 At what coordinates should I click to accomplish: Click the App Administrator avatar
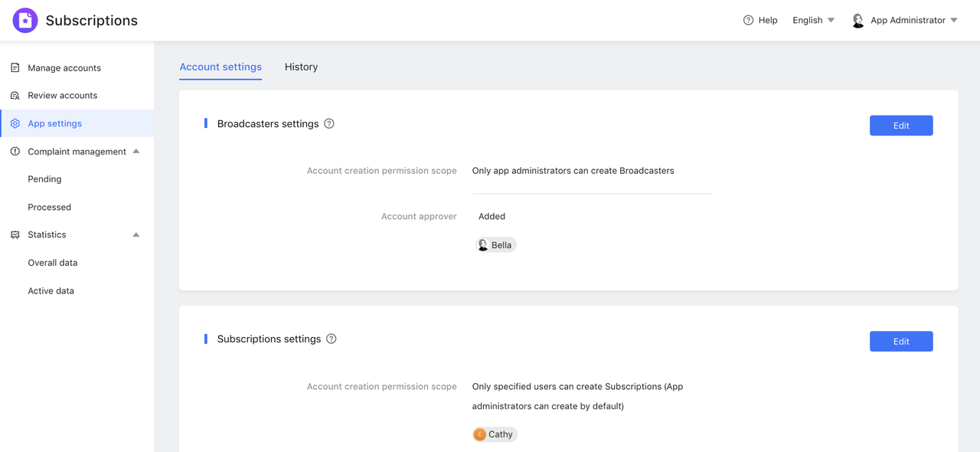click(858, 21)
